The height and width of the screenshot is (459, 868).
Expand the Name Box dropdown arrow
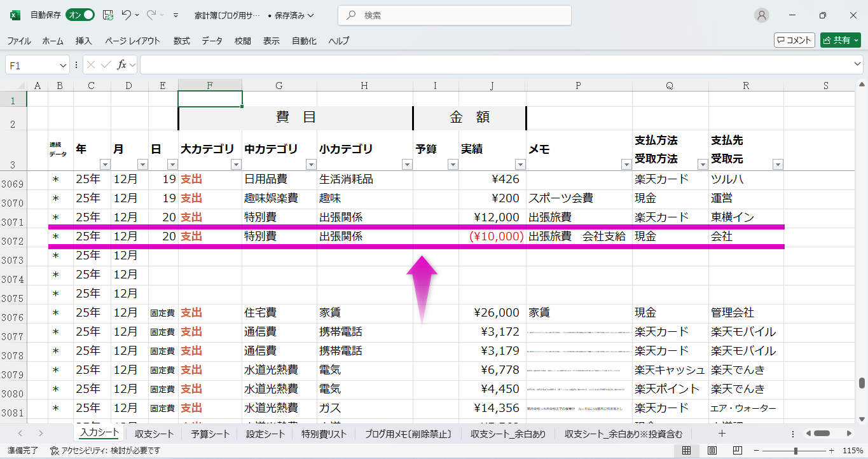(x=63, y=65)
